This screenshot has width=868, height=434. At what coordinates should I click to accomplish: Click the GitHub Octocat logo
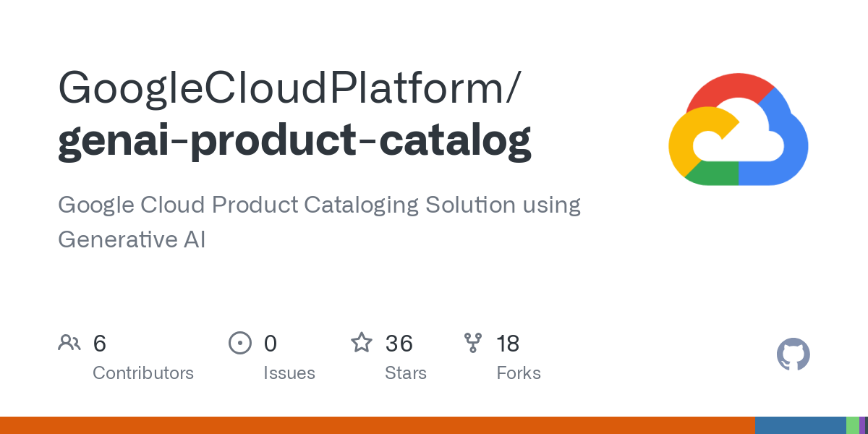[793, 354]
